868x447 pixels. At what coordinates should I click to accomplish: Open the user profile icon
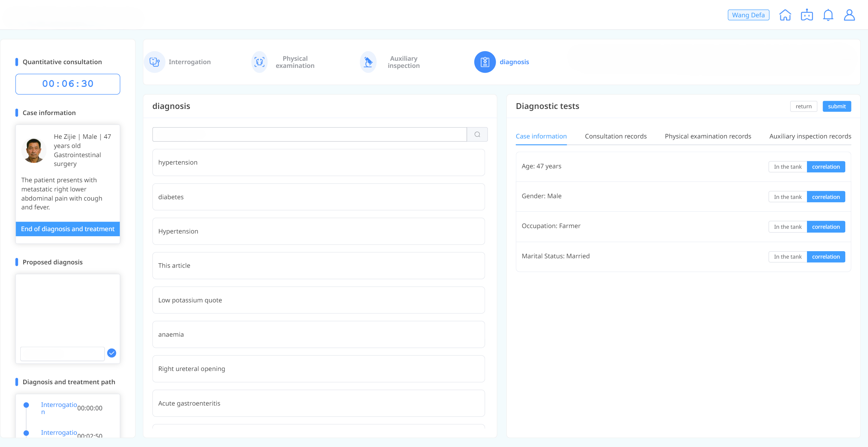tap(849, 15)
